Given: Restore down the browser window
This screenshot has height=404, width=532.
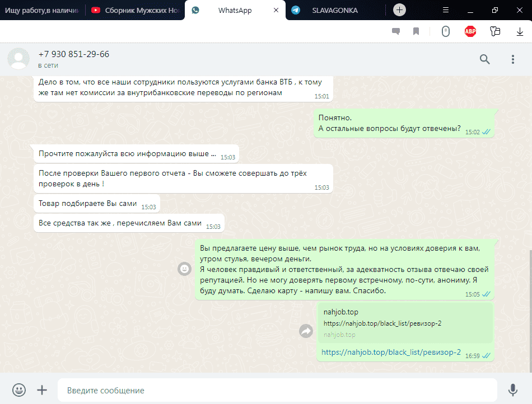Looking at the screenshot, I should pyautogui.click(x=495, y=10).
